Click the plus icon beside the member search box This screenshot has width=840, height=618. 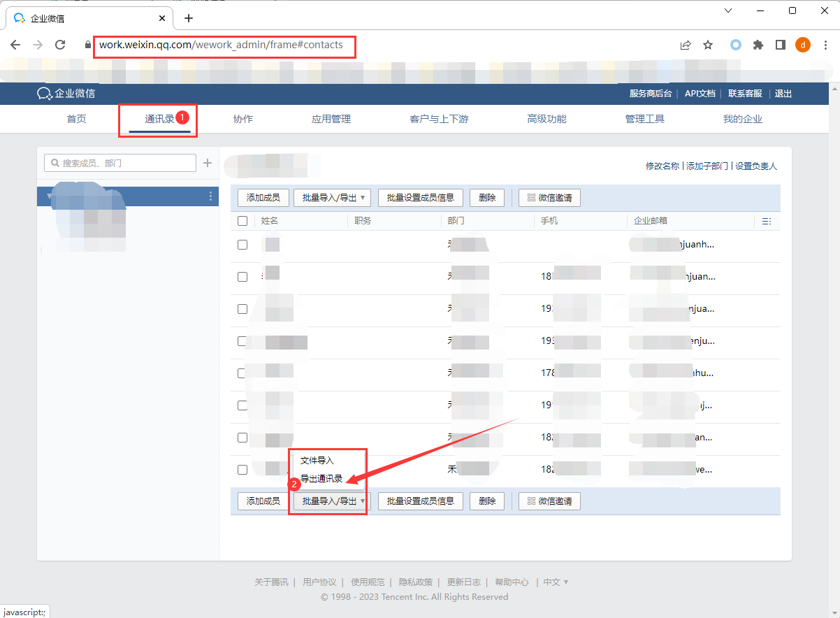208,163
